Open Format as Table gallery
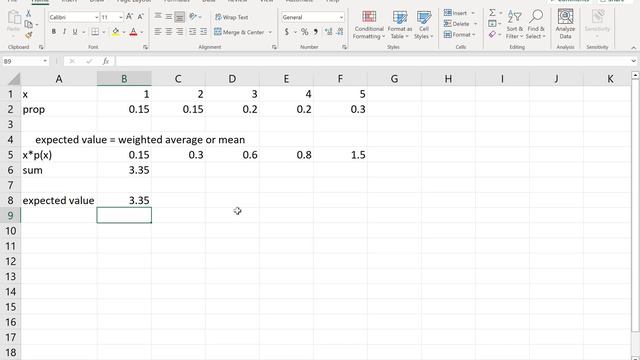This screenshot has height=360, width=640. (x=399, y=25)
